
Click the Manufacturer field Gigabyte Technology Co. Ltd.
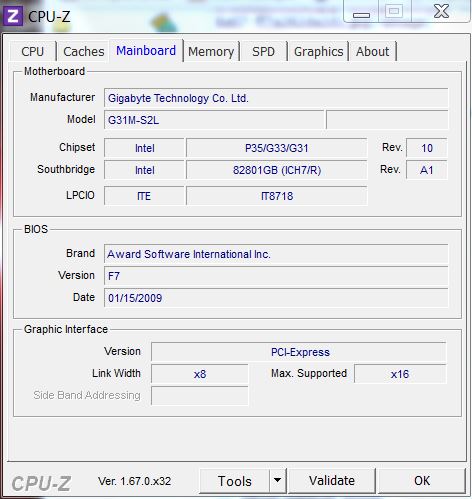click(276, 98)
